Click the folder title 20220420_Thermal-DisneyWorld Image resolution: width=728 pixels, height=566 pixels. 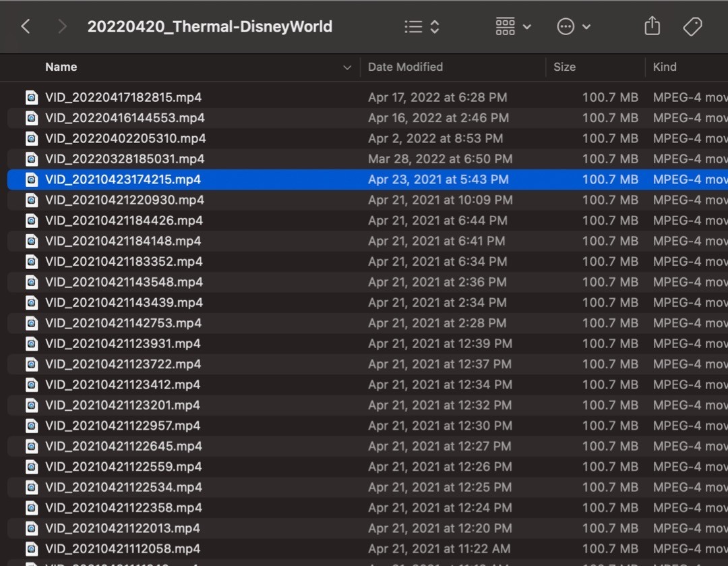210,26
